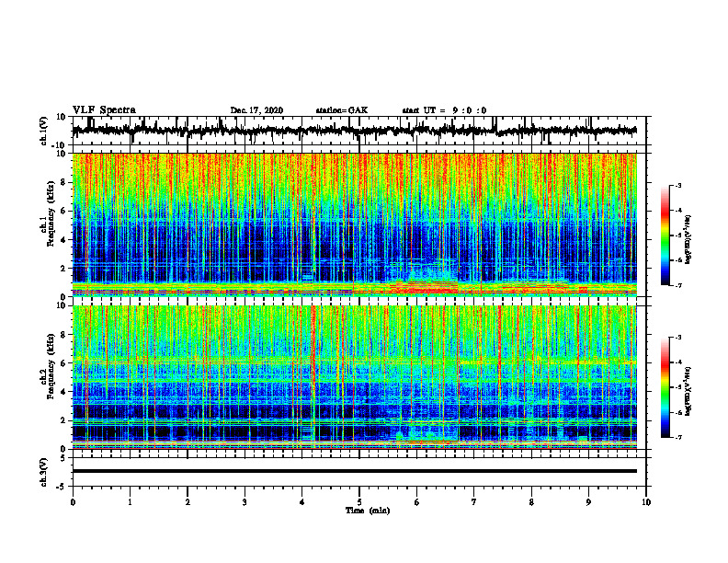Click the time axis tick label "3"
The image size is (728, 563).
[245, 502]
